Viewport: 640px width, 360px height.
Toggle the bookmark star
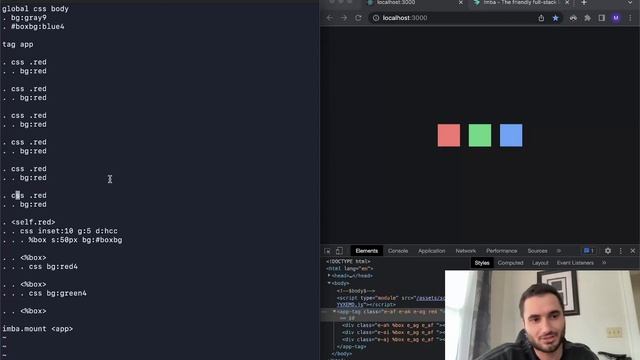coord(556,18)
